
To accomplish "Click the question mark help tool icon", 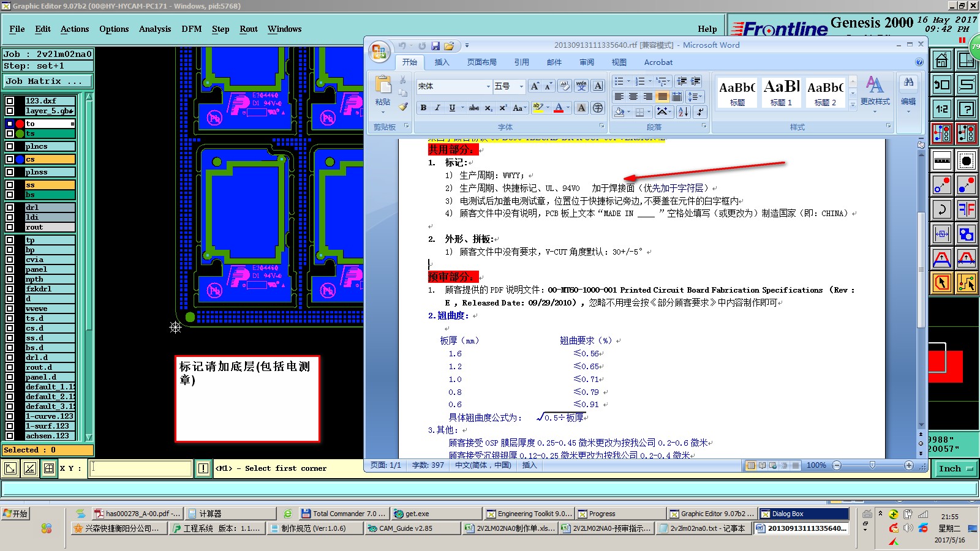I will click(x=967, y=109).
